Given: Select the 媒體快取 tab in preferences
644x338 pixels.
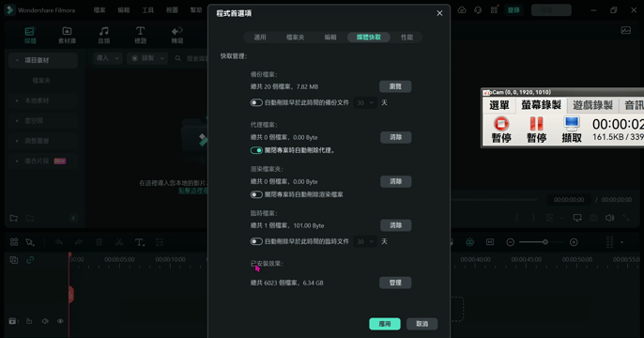Looking at the screenshot, I should click(x=368, y=38).
